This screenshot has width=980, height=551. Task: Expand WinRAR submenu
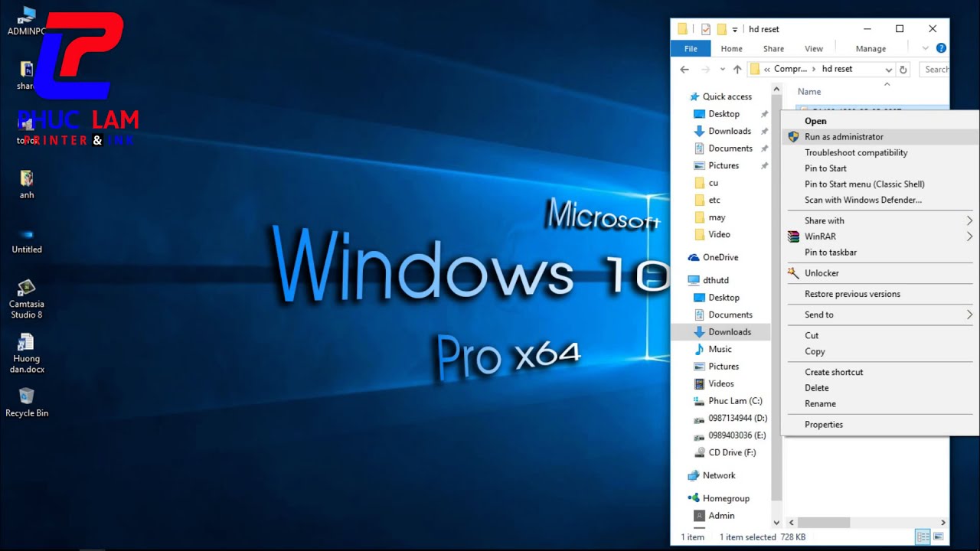click(x=969, y=236)
